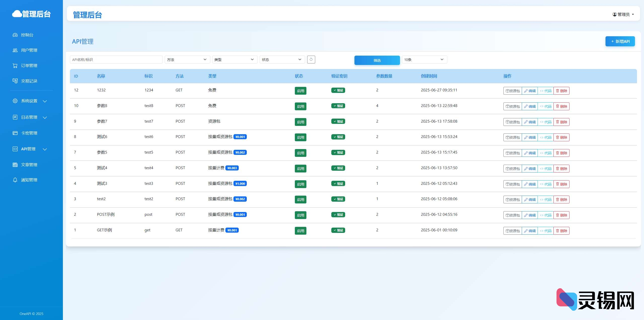Image resolution: width=644 pixels, height=320 pixels.
Task: Click the 新增API button
Action: click(620, 42)
